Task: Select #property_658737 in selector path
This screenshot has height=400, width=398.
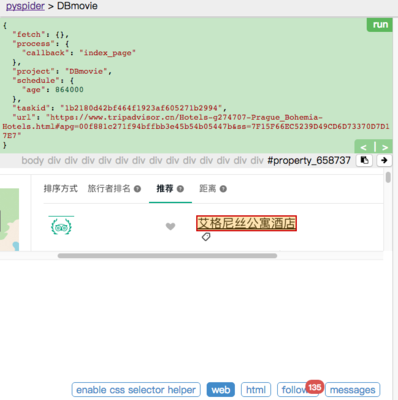Action: pyautogui.click(x=309, y=160)
